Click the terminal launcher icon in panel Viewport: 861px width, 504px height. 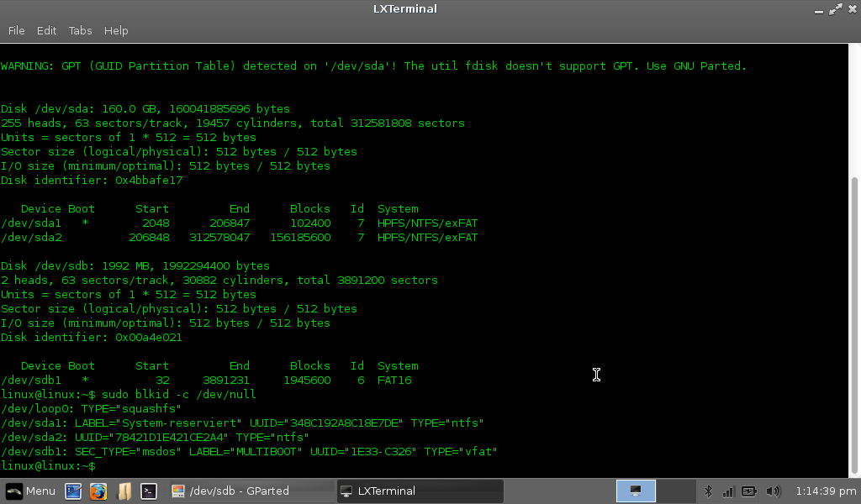coord(148,491)
